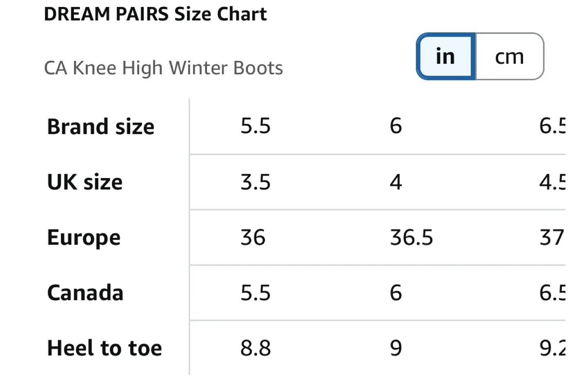Click Brand size 6 in the chart
588x384 pixels.
(395, 126)
